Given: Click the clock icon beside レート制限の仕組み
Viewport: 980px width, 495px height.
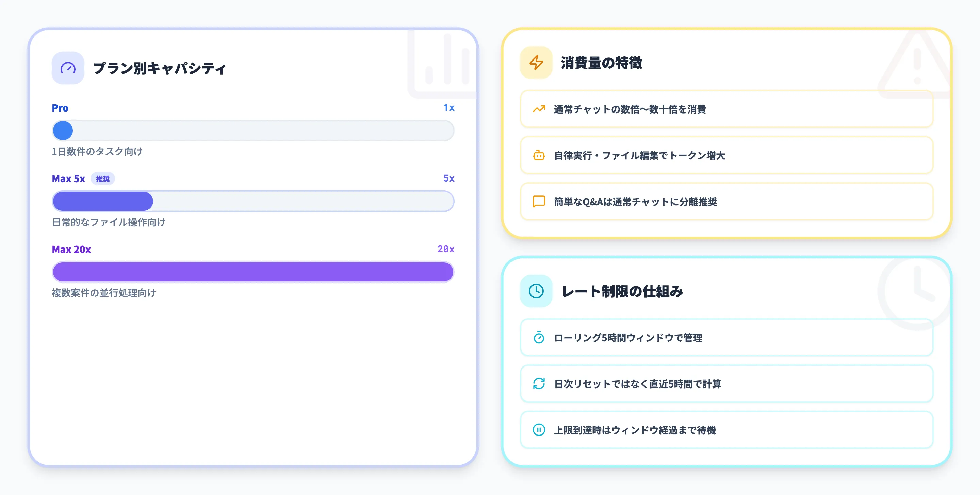Looking at the screenshot, I should tap(536, 292).
